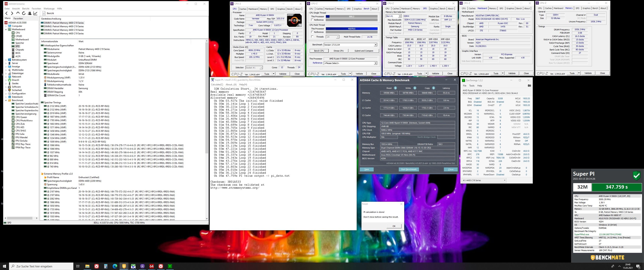This screenshot has height=270, width=644.
Task: Click Read info icon in AIDA64 benchmark
Action: pos(395,88)
